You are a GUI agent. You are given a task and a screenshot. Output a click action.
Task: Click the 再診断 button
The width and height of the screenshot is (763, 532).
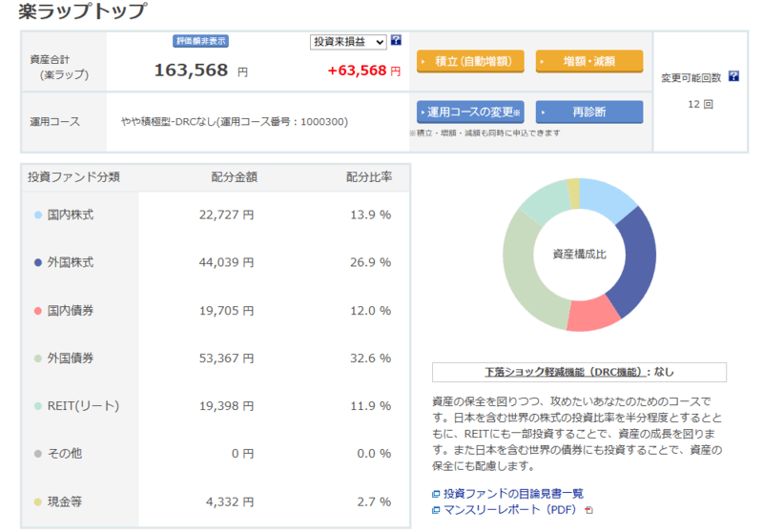(588, 112)
